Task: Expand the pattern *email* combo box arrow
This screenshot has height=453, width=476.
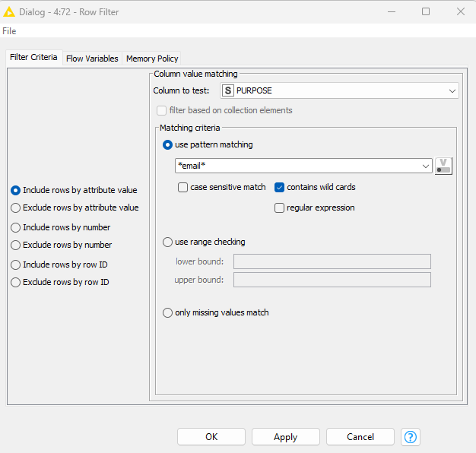Action: click(426, 166)
